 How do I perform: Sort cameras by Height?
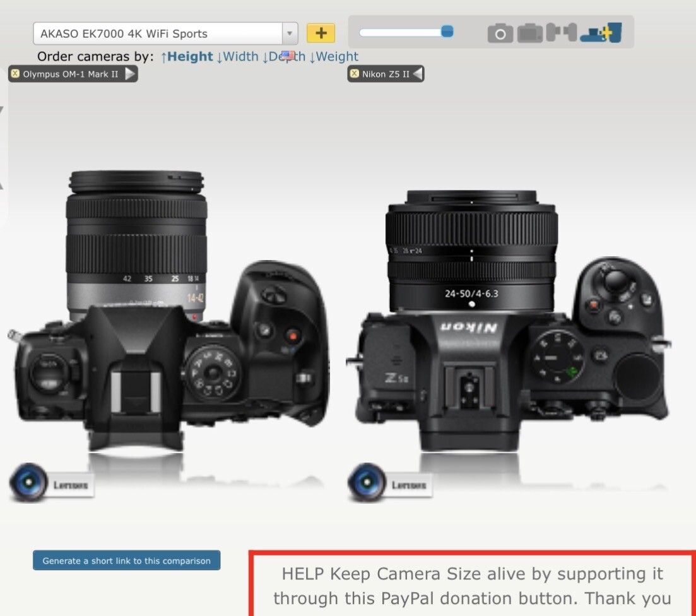pos(187,56)
